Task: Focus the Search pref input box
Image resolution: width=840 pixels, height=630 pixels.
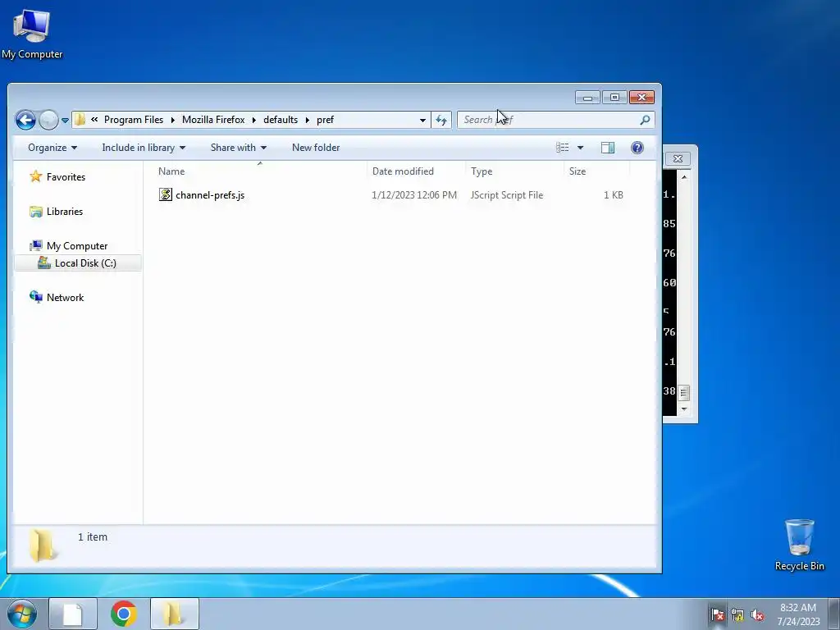Action: coord(555,120)
